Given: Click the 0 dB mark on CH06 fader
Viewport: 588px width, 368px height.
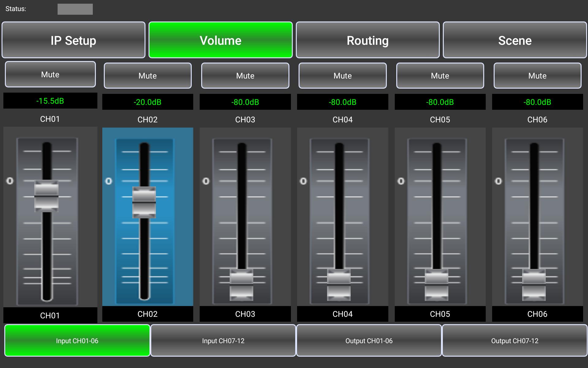Looking at the screenshot, I should pos(498,181).
